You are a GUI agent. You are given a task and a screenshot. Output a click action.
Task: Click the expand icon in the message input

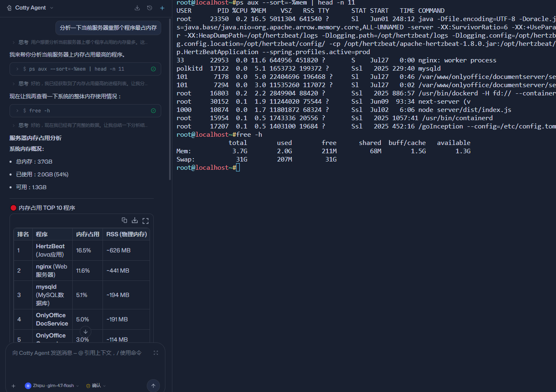[x=156, y=353]
